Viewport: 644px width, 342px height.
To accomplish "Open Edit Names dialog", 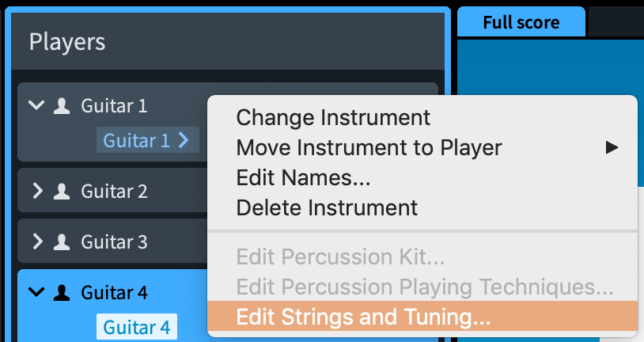I will [303, 178].
